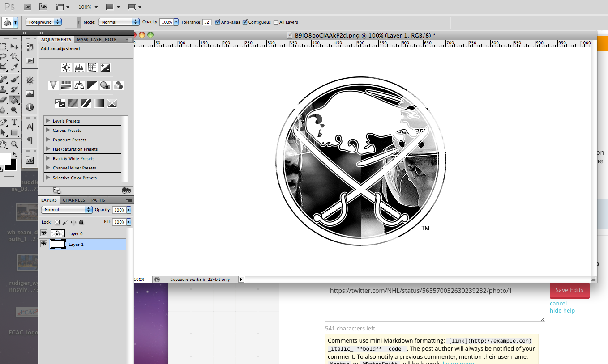Image resolution: width=608 pixels, height=364 pixels.
Task: Open the layer blend mode dropdown
Action: point(67,209)
